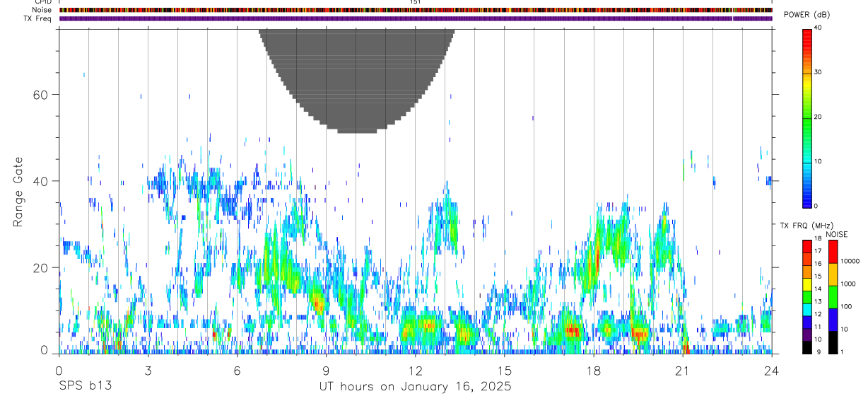The height and width of the screenshot is (401, 868).
Task: Click the 'Range Gate' y-axis label
Action: coord(18,191)
